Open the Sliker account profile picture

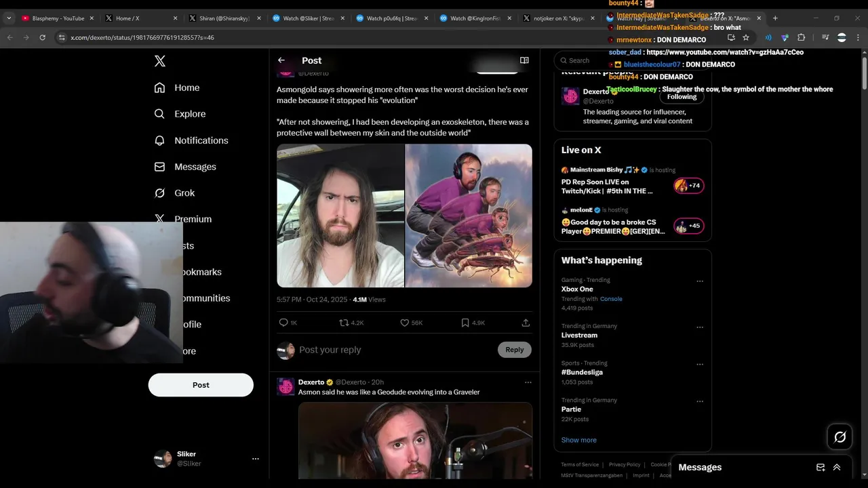(x=163, y=459)
